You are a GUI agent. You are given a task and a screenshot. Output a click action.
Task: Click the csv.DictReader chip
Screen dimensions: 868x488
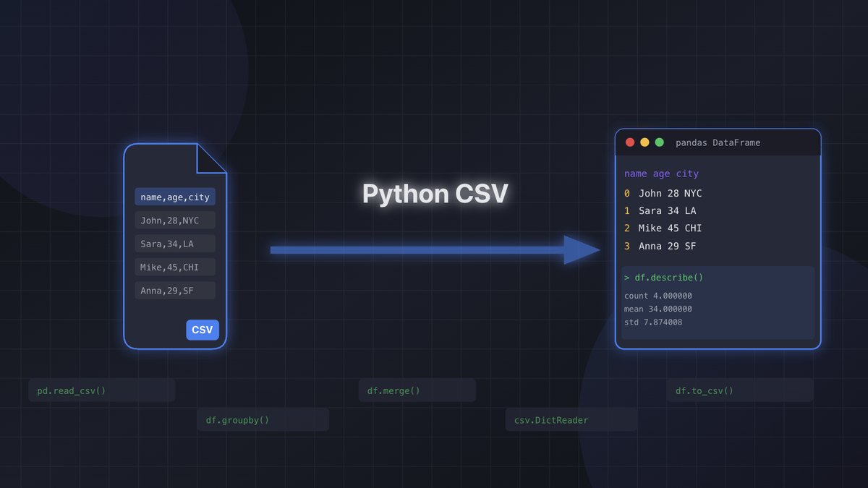[x=571, y=419]
